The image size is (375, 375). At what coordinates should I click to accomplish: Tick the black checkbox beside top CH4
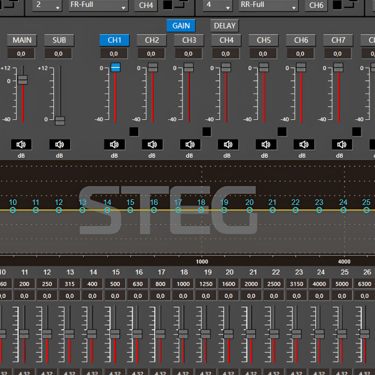[168, 5]
